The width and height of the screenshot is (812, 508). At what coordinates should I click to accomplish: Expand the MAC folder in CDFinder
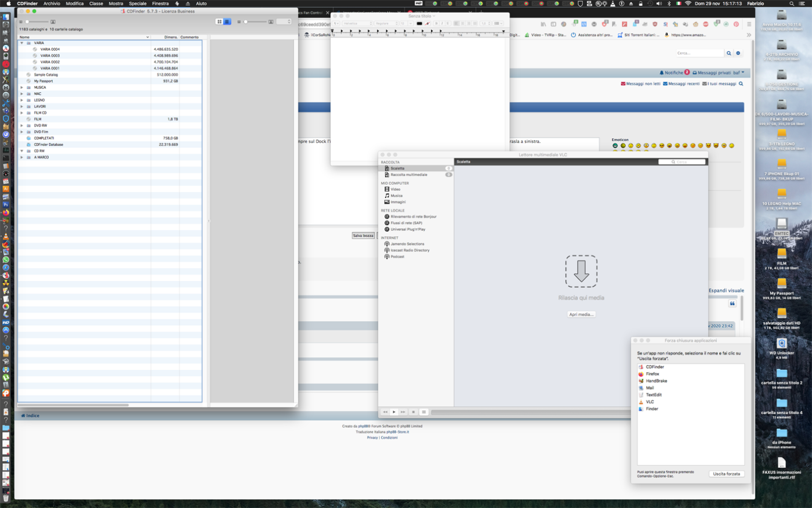pyautogui.click(x=22, y=93)
